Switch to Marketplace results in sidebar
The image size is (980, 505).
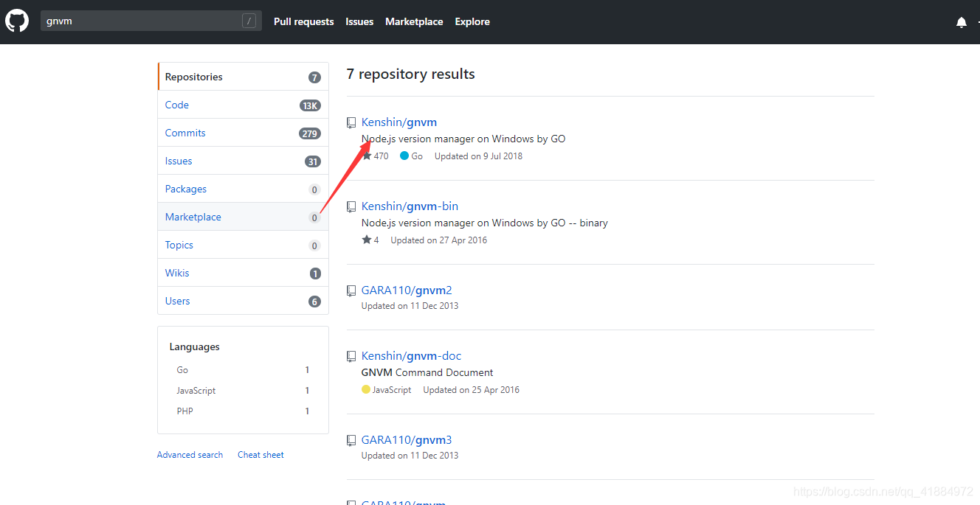(243, 217)
